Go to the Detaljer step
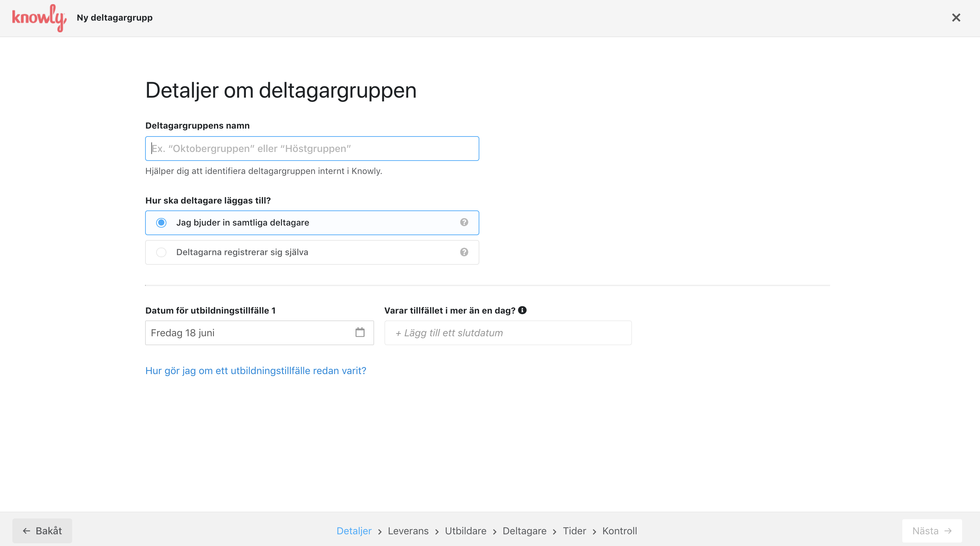This screenshot has width=980, height=546. point(354,531)
